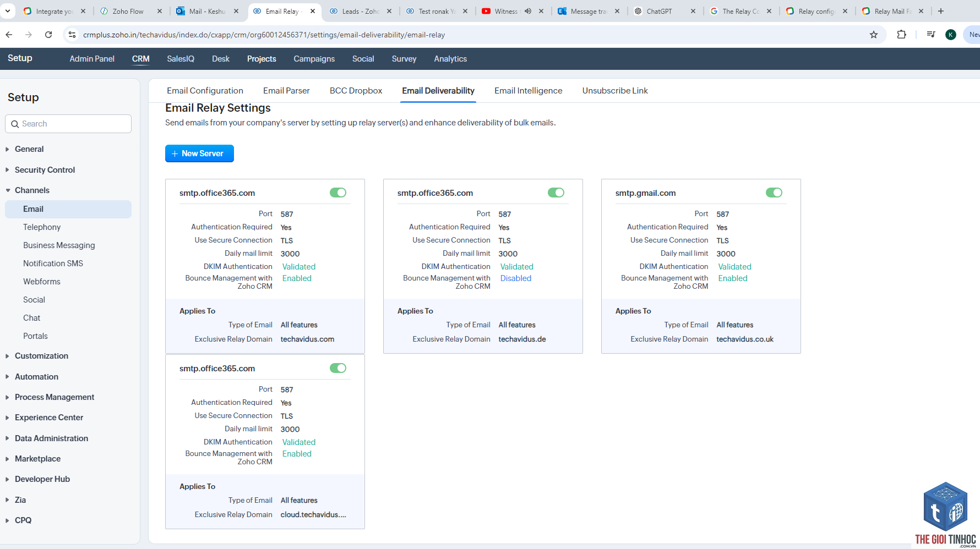The height and width of the screenshot is (549, 980).
Task: Open Projects in top navigation
Action: click(x=262, y=59)
